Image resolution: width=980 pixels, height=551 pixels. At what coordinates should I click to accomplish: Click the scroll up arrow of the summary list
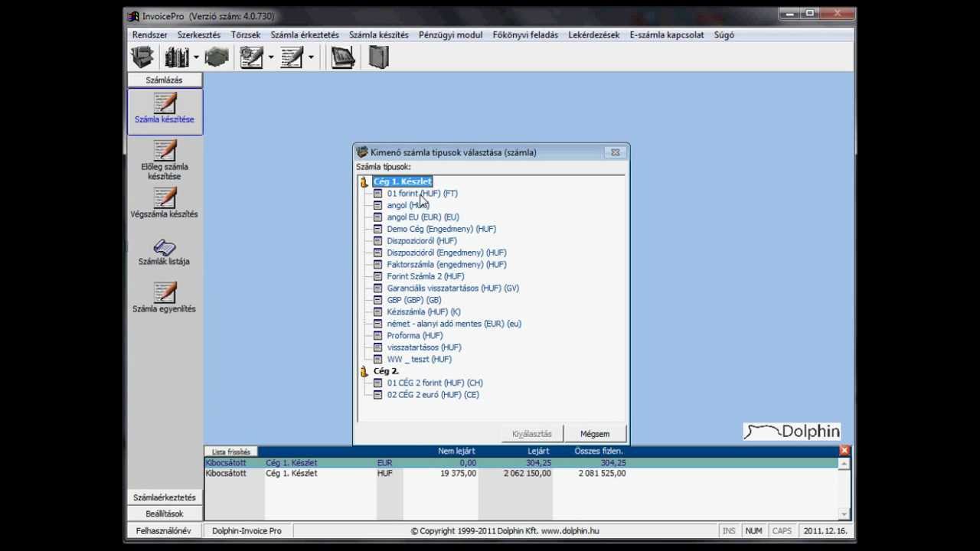844,464
